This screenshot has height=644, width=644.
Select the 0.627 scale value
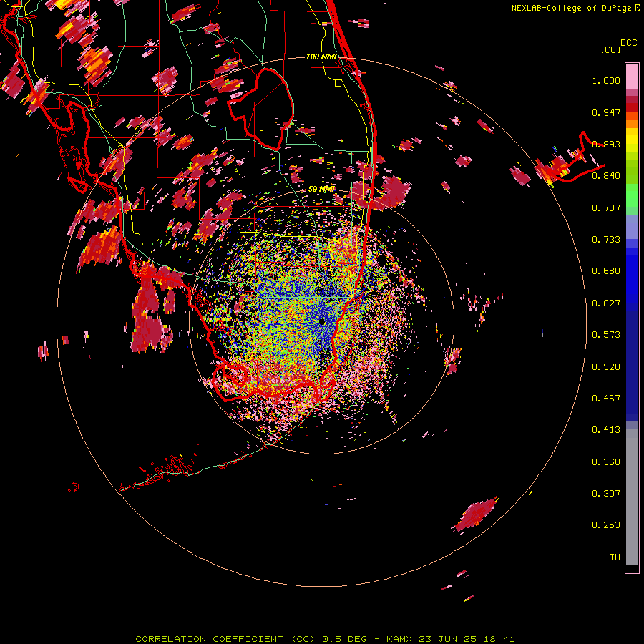click(x=606, y=303)
